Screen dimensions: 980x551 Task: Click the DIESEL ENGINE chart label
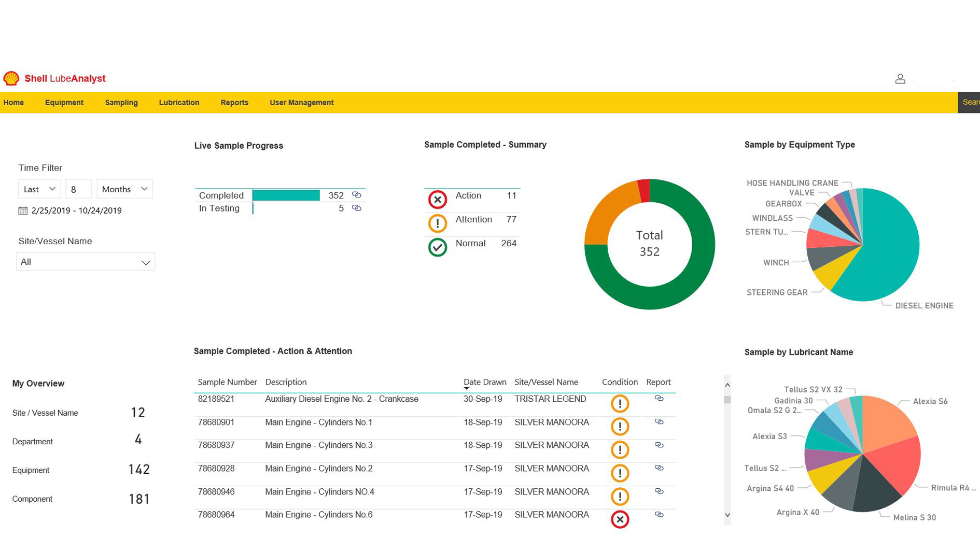(x=925, y=306)
